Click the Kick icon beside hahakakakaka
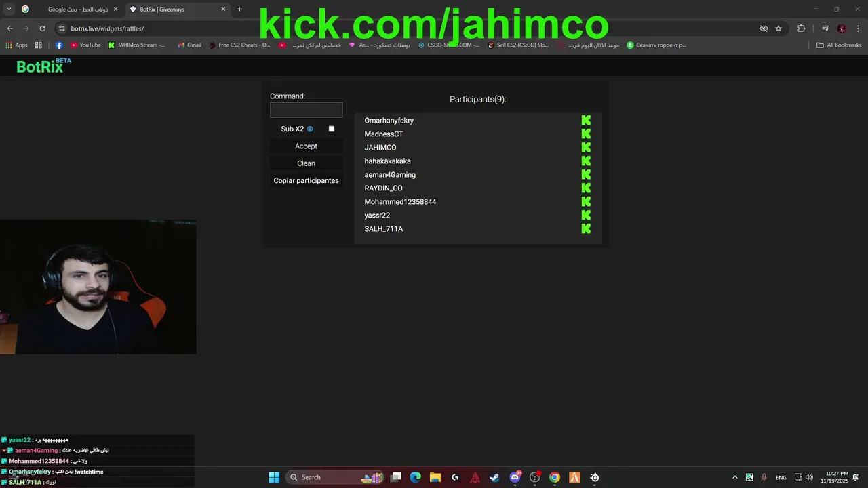The image size is (868, 488). click(x=586, y=161)
